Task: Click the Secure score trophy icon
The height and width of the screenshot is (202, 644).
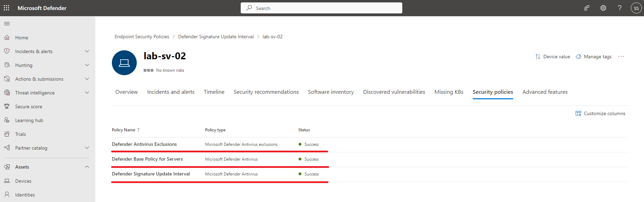Action: click(x=7, y=106)
